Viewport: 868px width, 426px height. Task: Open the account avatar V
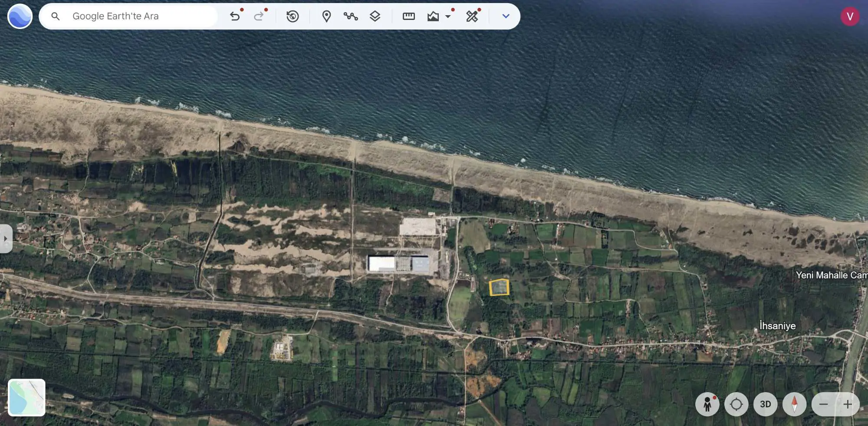click(x=850, y=16)
